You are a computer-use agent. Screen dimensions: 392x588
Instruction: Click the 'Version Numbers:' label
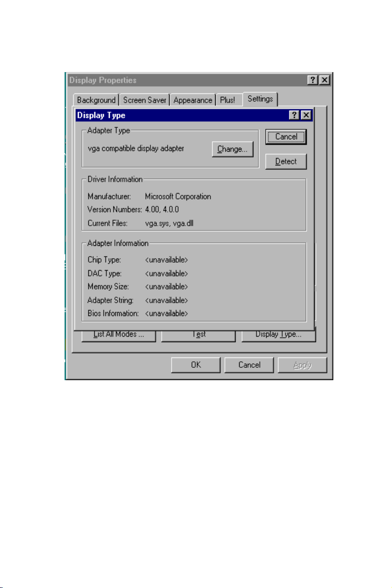[114, 210]
